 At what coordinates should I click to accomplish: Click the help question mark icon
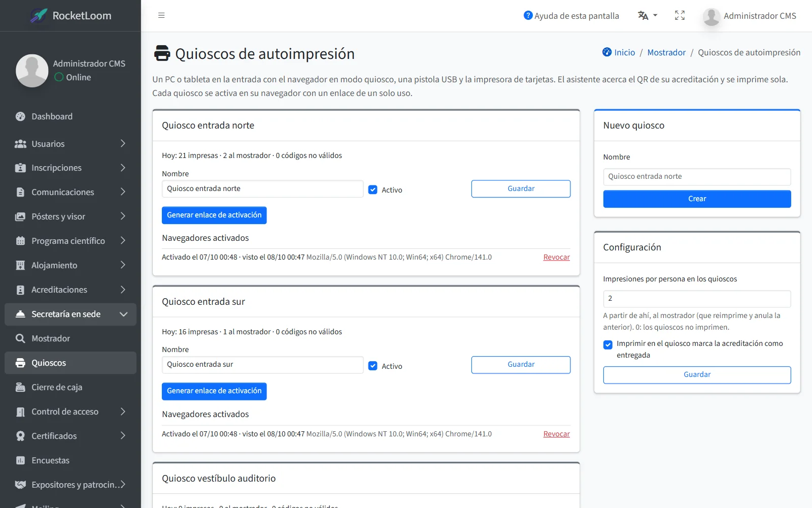coord(528,16)
